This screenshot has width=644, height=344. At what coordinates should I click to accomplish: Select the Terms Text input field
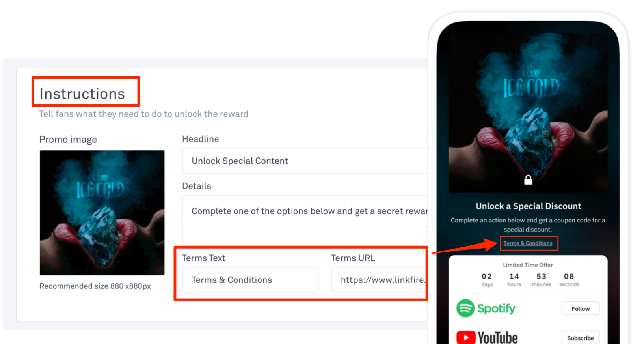point(250,280)
